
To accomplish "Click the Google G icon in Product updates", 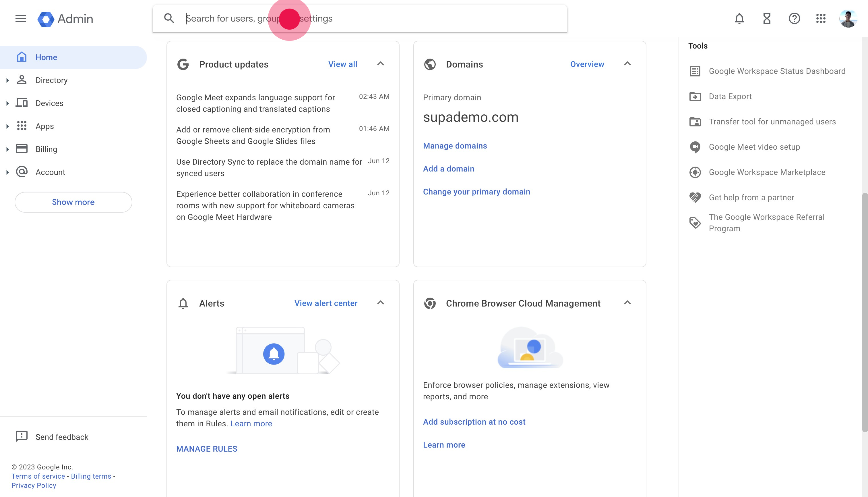I will click(x=183, y=64).
